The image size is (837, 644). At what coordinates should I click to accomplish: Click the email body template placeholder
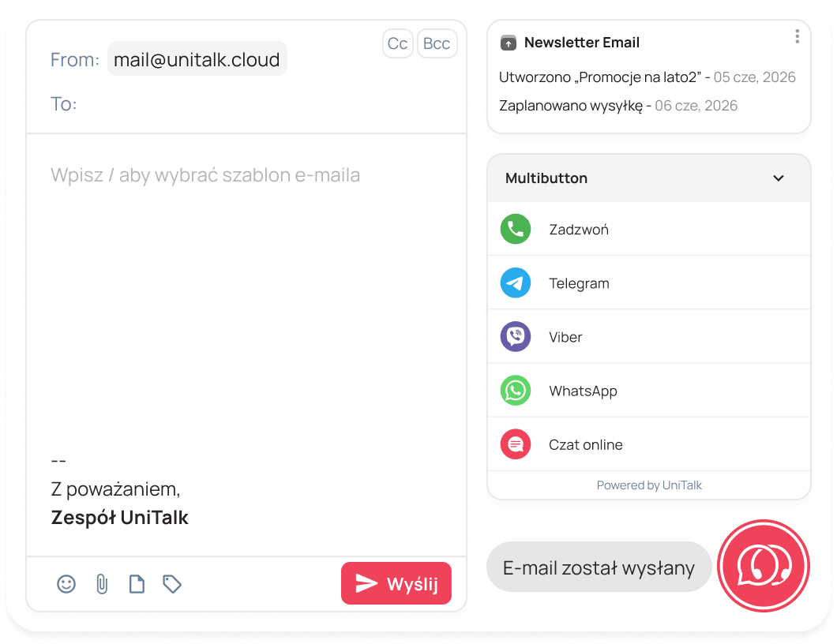(x=205, y=175)
